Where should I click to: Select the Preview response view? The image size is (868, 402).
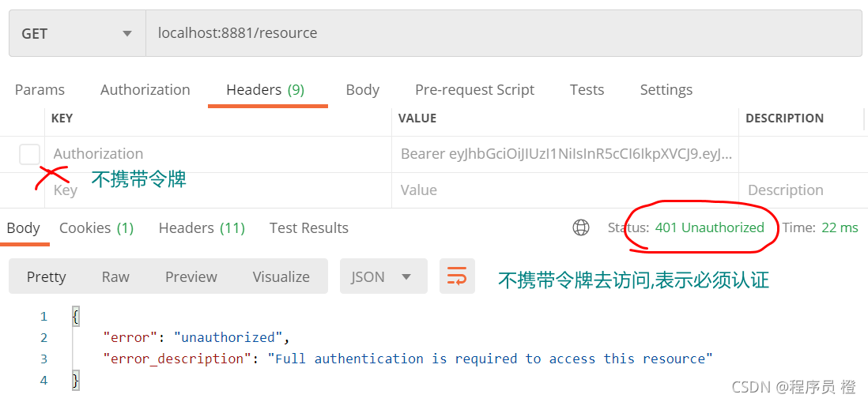tap(191, 276)
